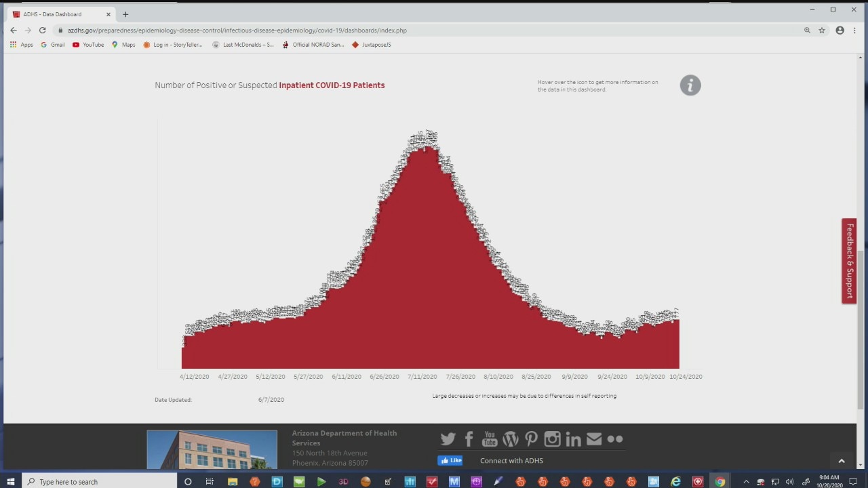Click the WordPress icon in footer
The image size is (868, 488).
pyautogui.click(x=511, y=439)
